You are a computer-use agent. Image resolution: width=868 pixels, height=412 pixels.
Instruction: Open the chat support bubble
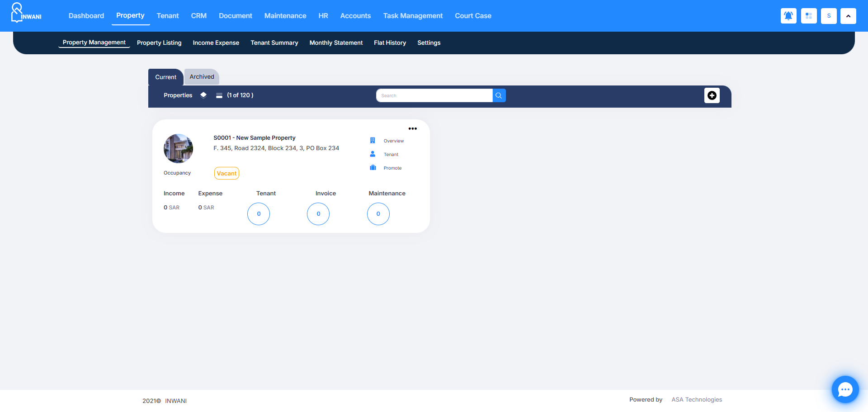(x=845, y=389)
